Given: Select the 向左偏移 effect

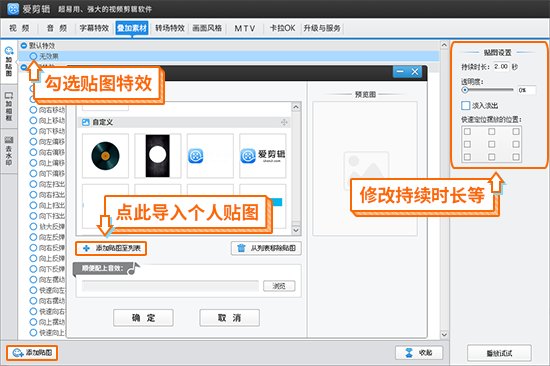Looking at the screenshot, I should (33, 141).
